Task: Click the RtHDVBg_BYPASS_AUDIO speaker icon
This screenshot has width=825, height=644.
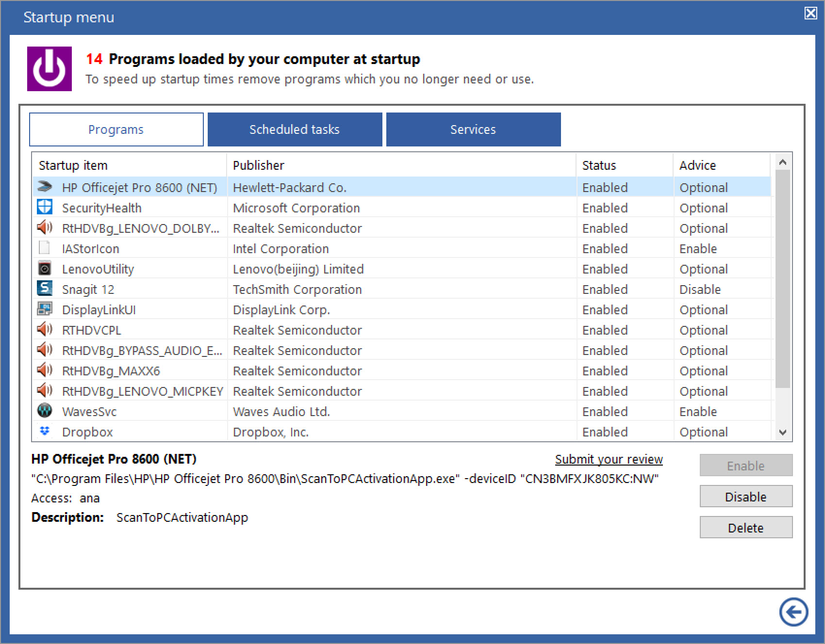Action: 45,350
